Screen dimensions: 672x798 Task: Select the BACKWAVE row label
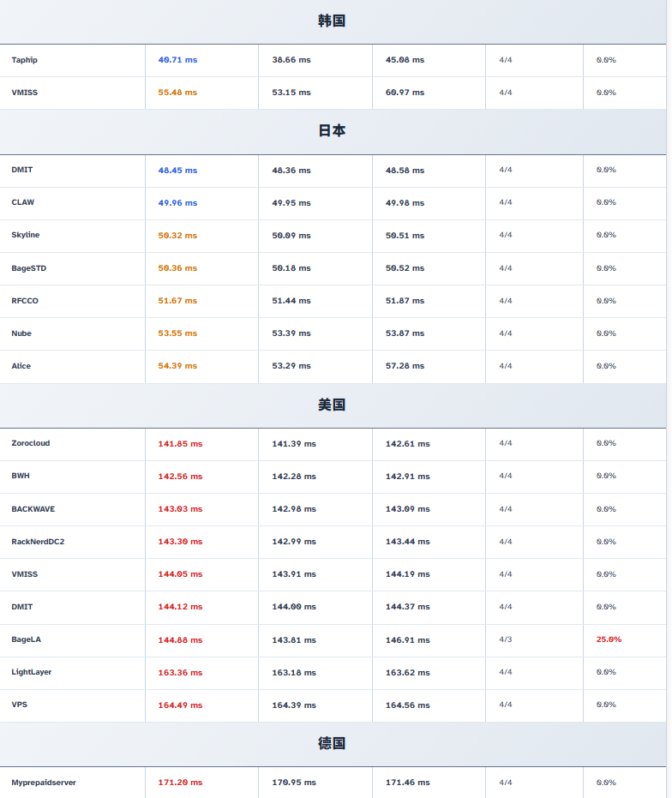pyautogui.click(x=33, y=509)
